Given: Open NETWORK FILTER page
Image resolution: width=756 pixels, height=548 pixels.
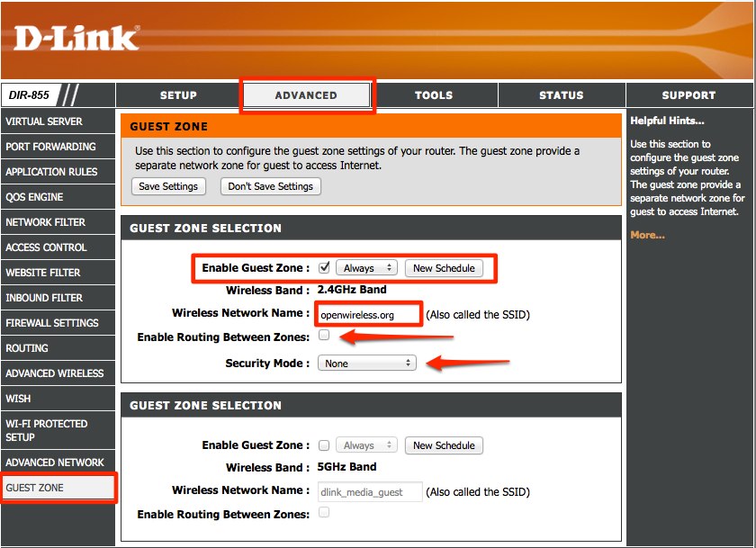Looking at the screenshot, I should point(58,222).
